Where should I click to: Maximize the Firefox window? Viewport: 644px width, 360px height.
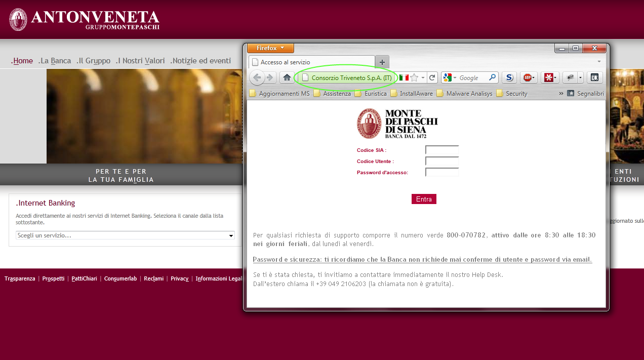(x=575, y=48)
